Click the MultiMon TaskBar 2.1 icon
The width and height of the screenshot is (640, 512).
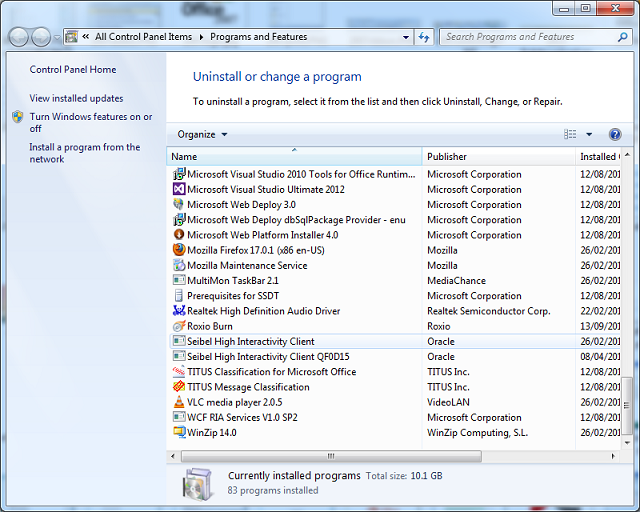(179, 280)
